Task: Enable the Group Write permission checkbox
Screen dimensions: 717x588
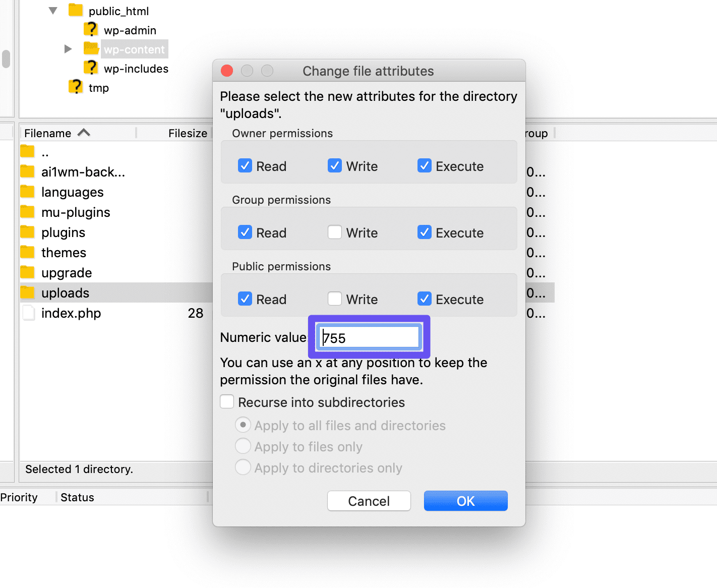Action: [335, 232]
